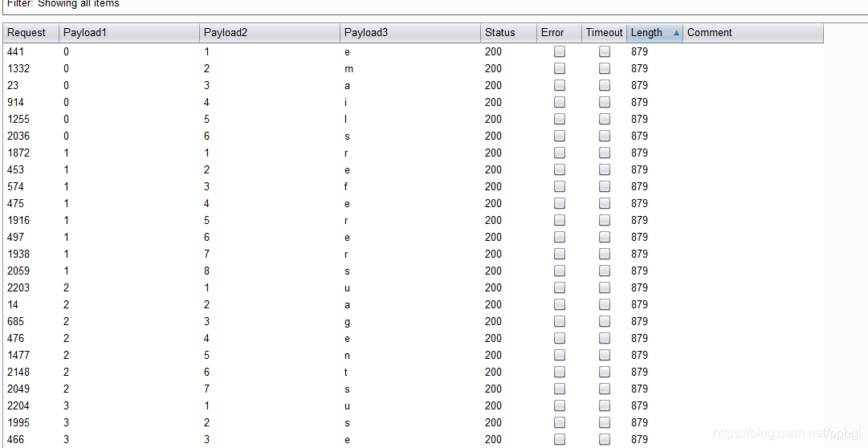
Task: Select request number 1332
Action: pos(18,69)
